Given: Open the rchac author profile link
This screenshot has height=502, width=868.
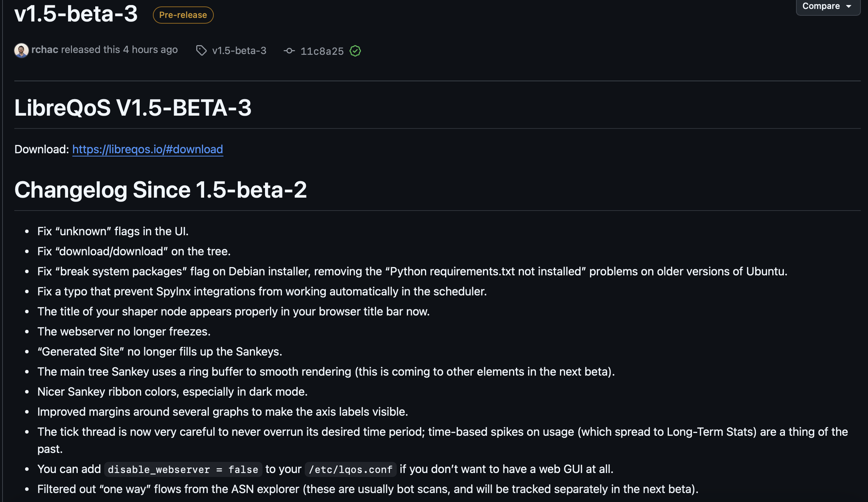Looking at the screenshot, I should click(x=45, y=49).
